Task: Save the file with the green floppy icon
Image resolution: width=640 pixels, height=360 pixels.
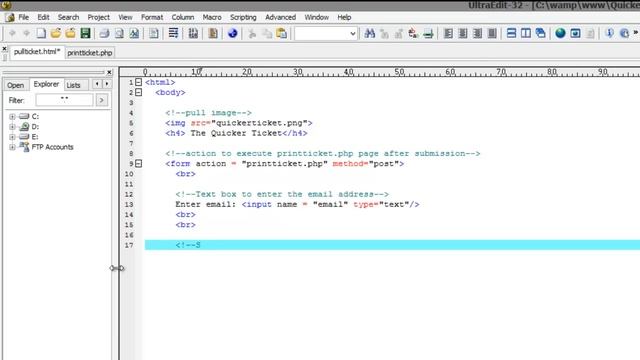Action: [x=85, y=33]
